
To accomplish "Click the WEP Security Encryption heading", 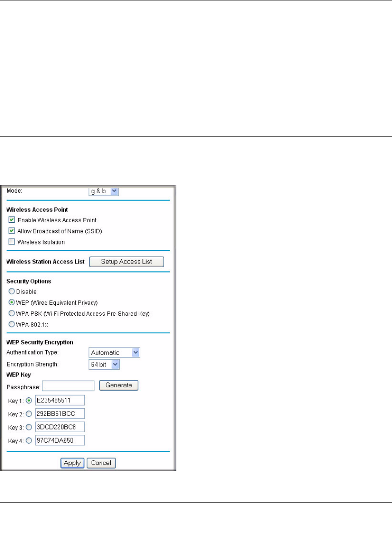I will (x=40, y=342).
